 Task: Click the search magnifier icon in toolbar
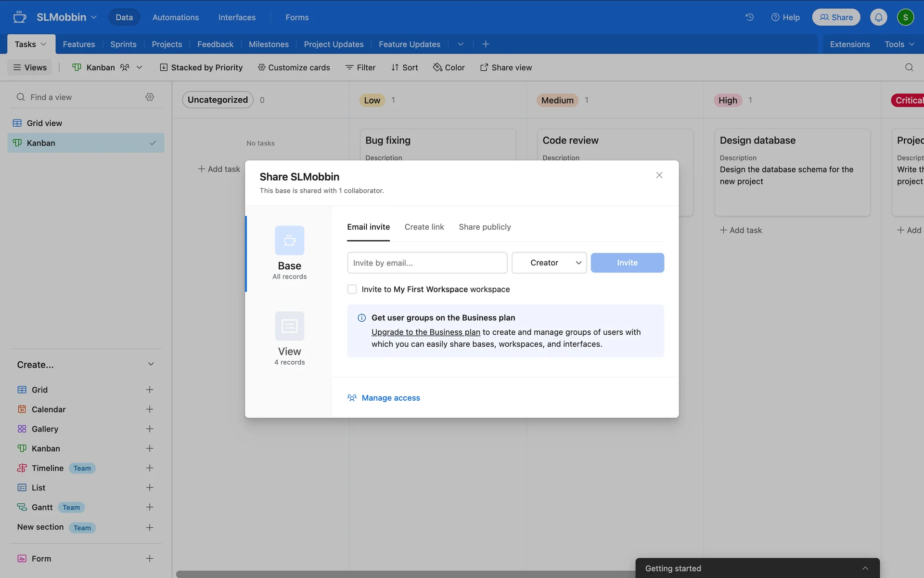click(x=909, y=67)
